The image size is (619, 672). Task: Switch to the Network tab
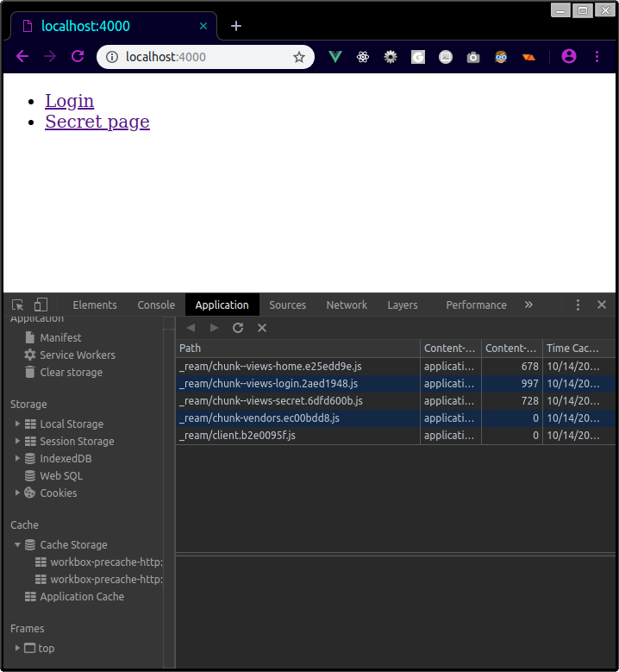click(x=347, y=305)
